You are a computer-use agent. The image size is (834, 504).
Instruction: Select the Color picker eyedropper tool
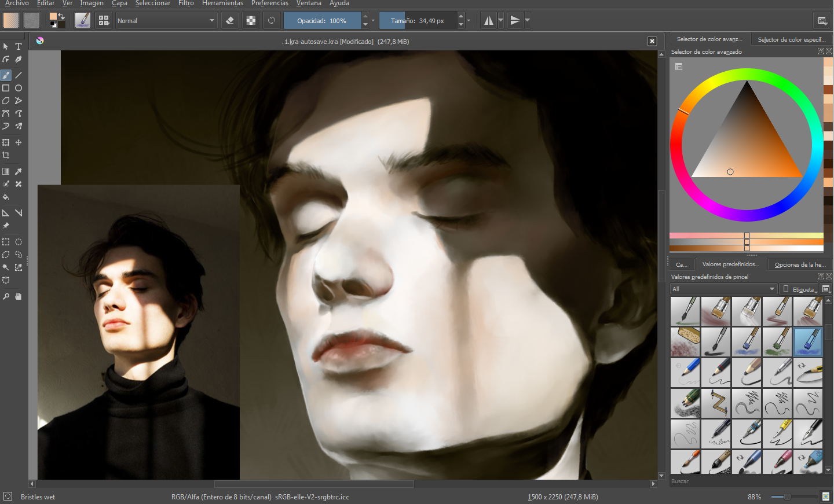(19, 171)
